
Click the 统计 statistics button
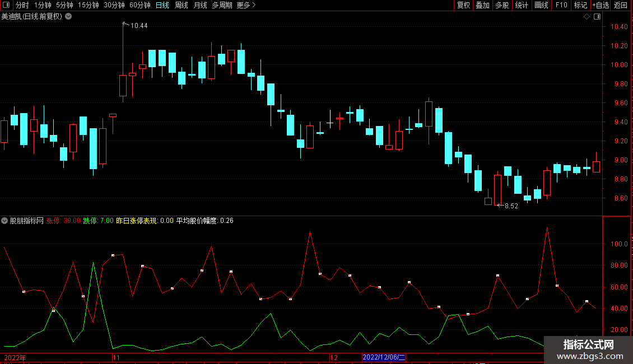[x=521, y=5]
